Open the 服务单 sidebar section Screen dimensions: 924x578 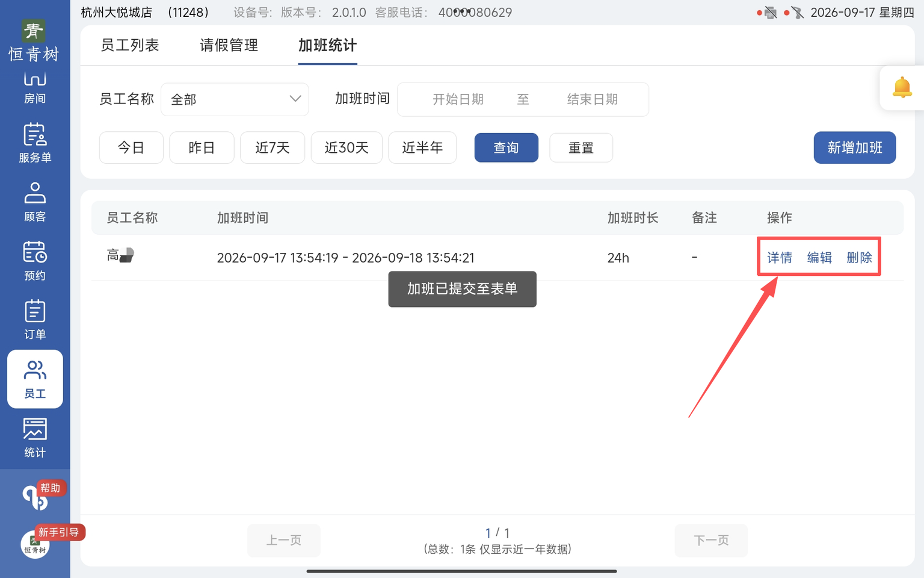(35, 143)
